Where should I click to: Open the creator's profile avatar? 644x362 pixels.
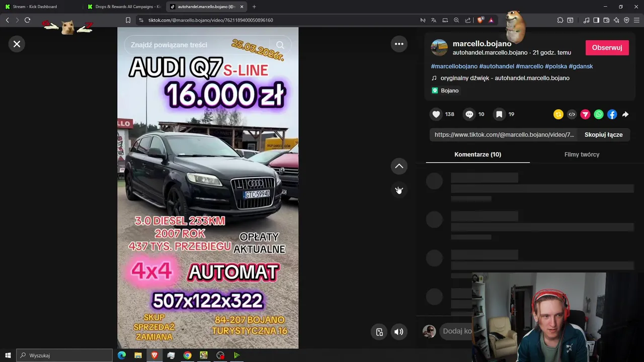tap(439, 48)
